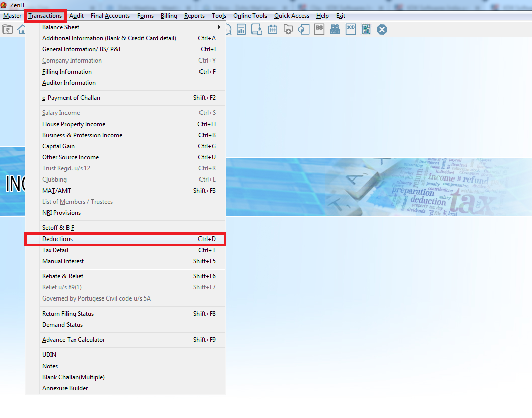This screenshot has width=532, height=418.
Task: Open the Tools menu
Action: coord(219,16)
